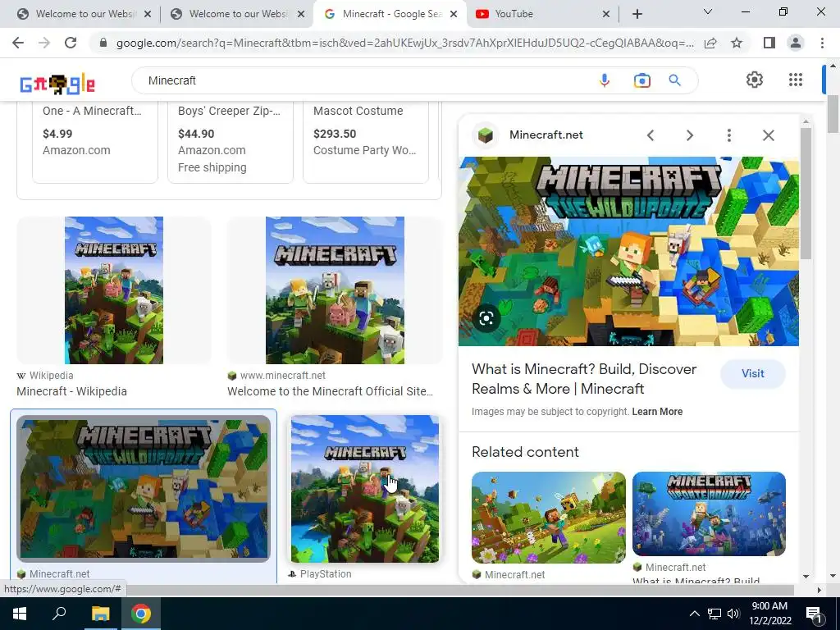
Task: Select the PlayStation Minecraft thumbnail
Action: pos(365,489)
